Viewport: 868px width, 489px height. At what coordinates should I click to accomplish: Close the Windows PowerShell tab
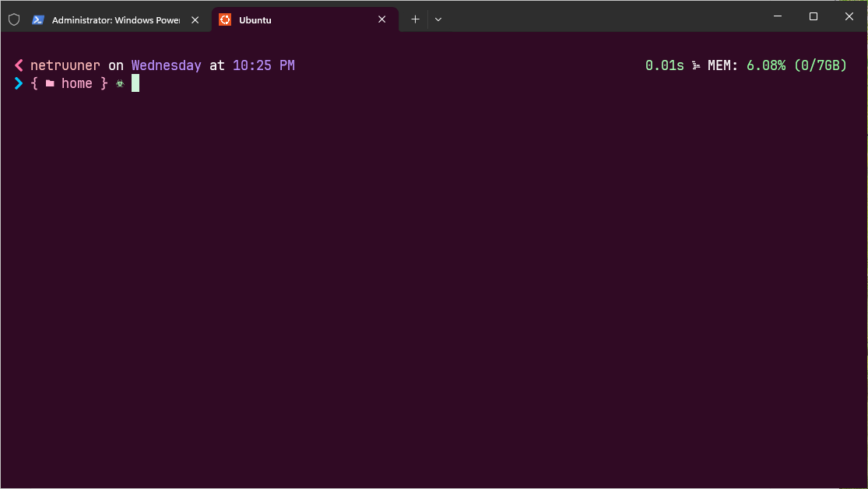[x=195, y=19]
